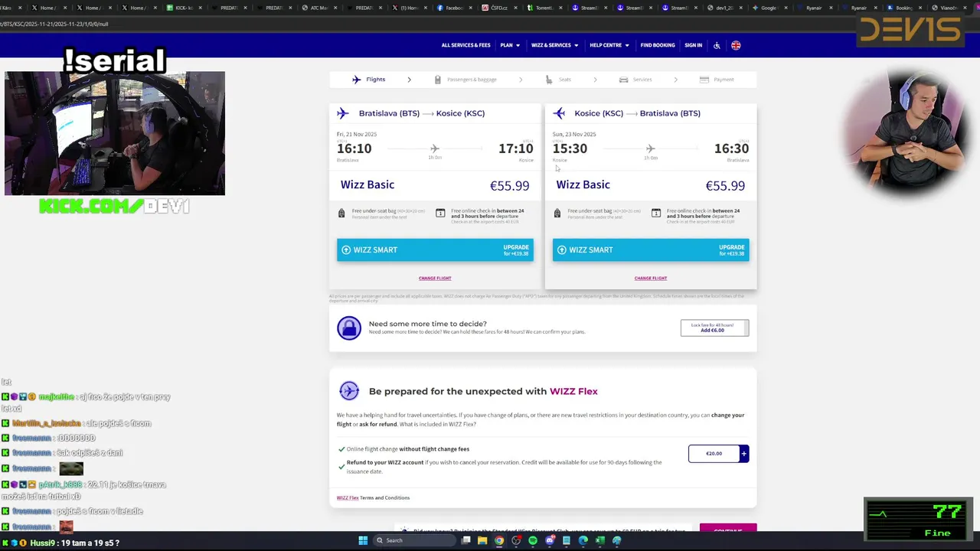The image size is (980, 551).
Task: Expand the PLAN menu dropdown
Action: coord(510,45)
